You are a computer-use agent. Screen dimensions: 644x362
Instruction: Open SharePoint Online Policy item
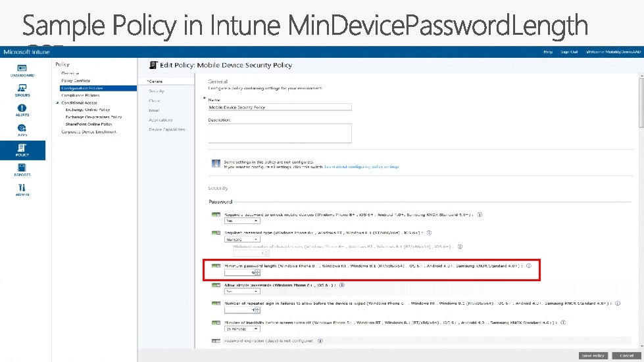point(89,124)
